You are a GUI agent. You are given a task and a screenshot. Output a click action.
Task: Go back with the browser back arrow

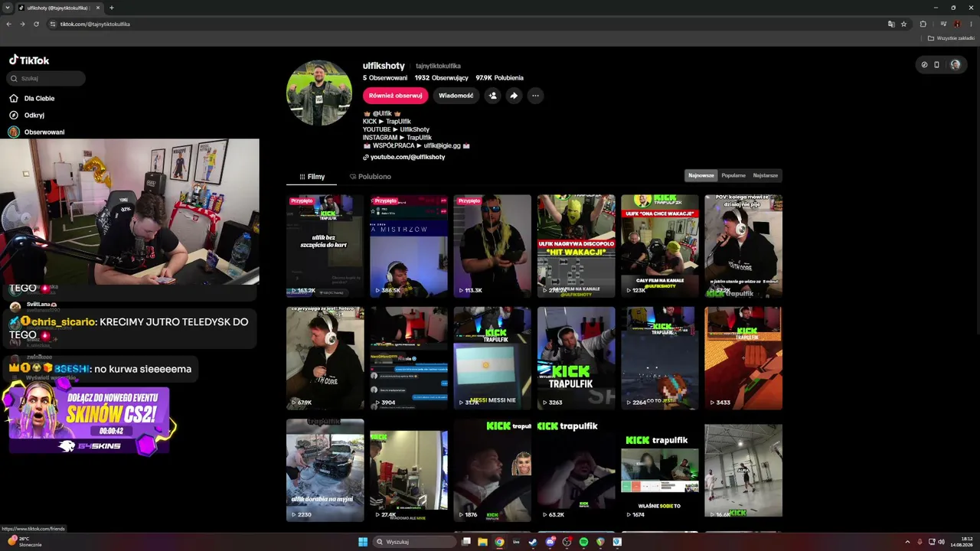pos(8,24)
